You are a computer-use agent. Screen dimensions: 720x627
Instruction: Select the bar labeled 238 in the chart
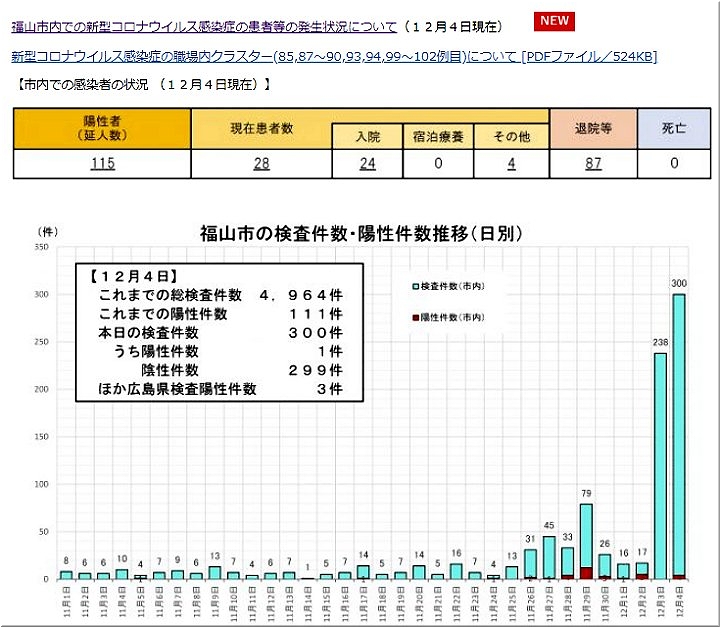660,465
